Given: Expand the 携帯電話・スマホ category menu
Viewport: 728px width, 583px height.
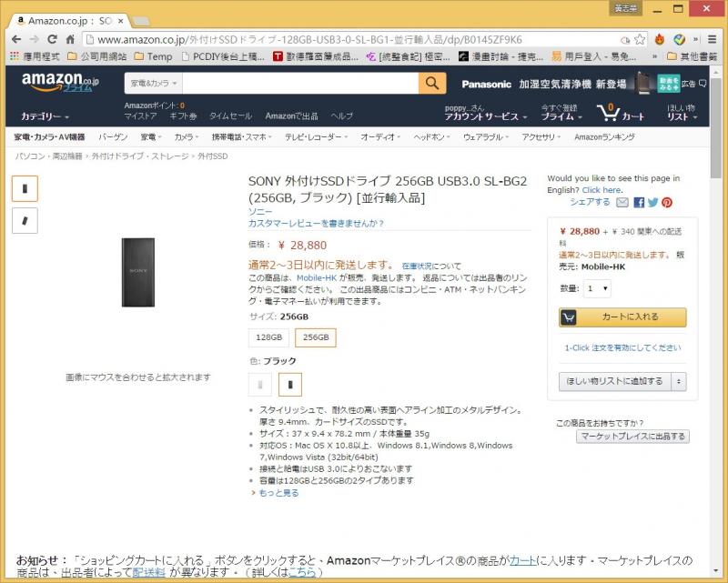Looking at the screenshot, I should [241, 137].
